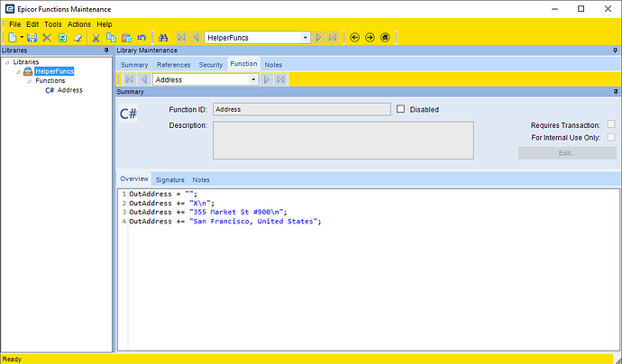The width and height of the screenshot is (622, 364).
Task: Click the "San Francisco, United States" code string
Action: (x=253, y=222)
